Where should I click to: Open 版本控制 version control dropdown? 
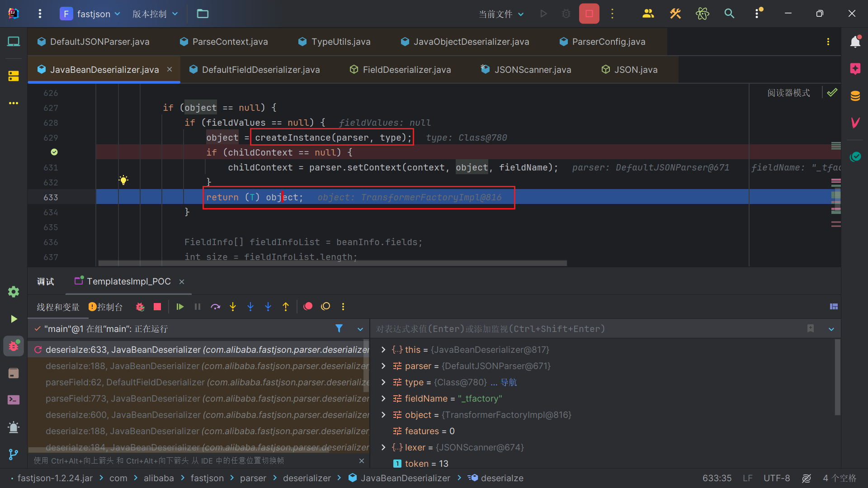[155, 14]
